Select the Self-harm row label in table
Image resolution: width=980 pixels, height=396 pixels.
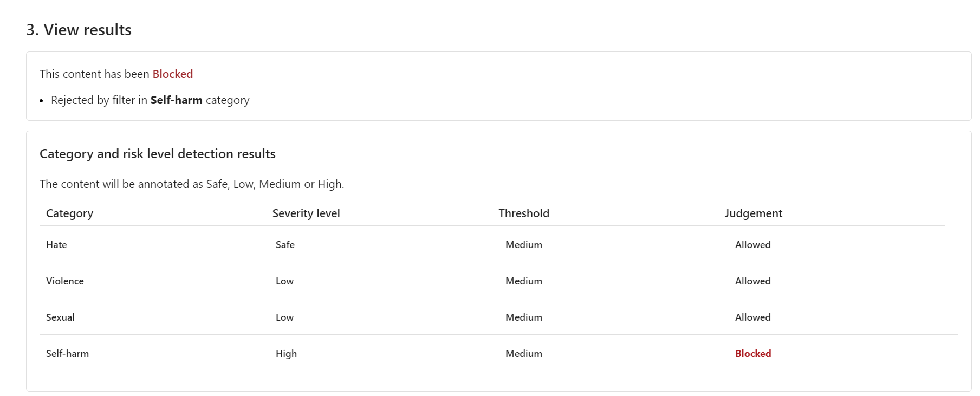pyautogui.click(x=67, y=354)
